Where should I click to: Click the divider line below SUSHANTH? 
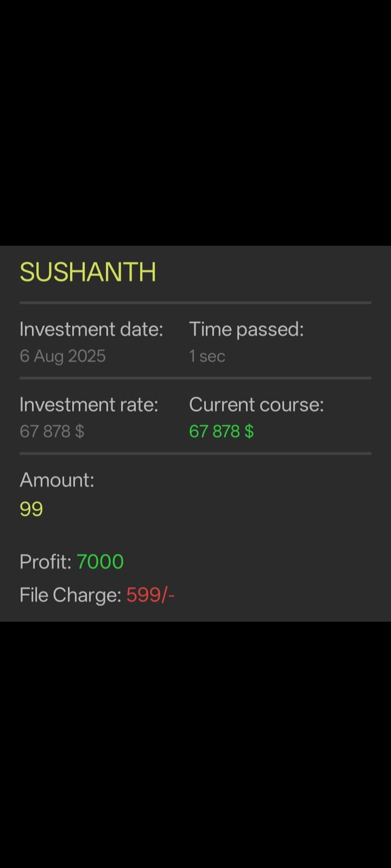click(195, 302)
